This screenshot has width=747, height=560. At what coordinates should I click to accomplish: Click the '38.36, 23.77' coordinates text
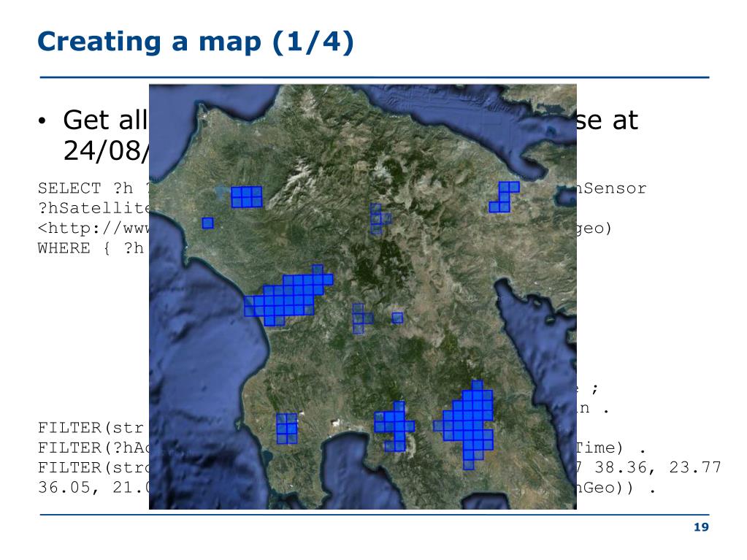pos(658,467)
